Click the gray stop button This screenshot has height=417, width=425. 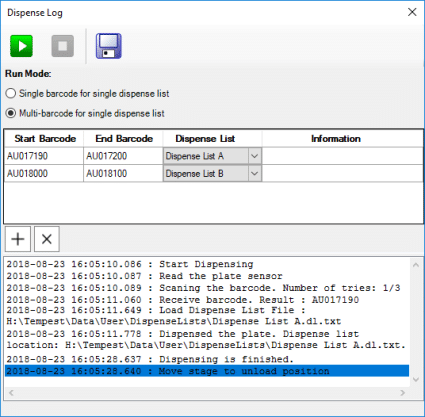(x=63, y=46)
